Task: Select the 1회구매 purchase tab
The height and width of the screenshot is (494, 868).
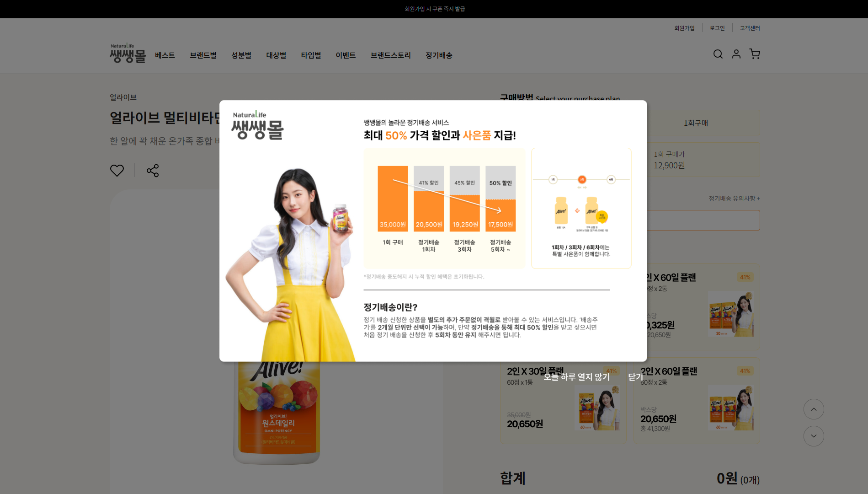Action: 696,123
